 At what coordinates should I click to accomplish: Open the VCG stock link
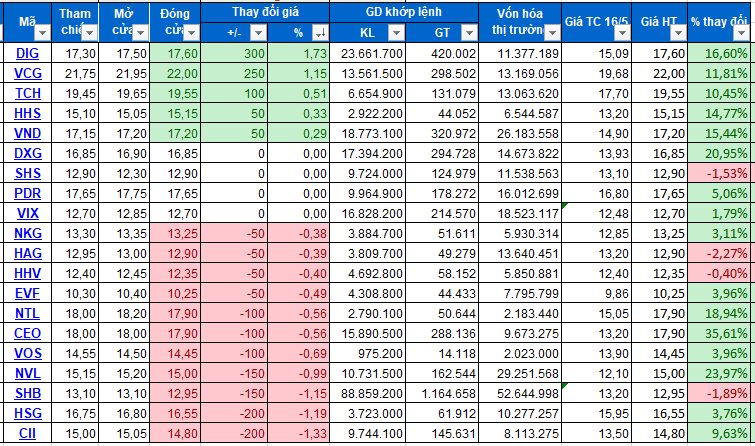pos(27,74)
